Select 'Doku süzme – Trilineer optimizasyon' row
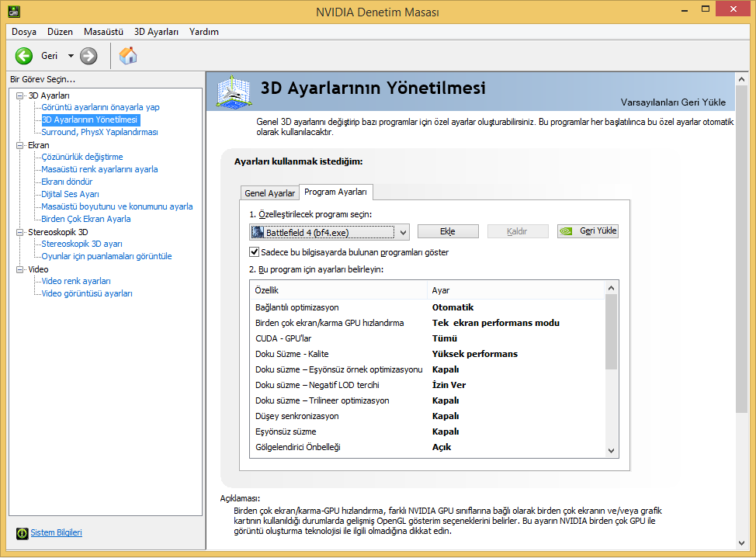The image size is (756, 558). tap(427, 400)
